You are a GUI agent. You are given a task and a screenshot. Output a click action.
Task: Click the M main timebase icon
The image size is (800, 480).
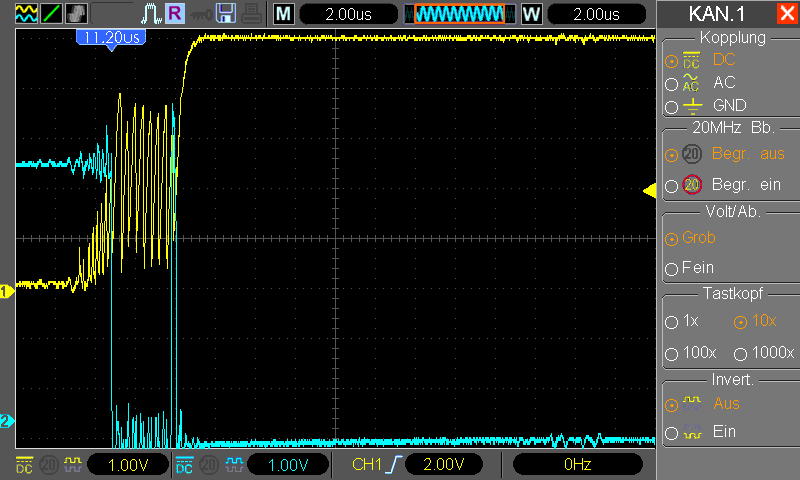[284, 14]
